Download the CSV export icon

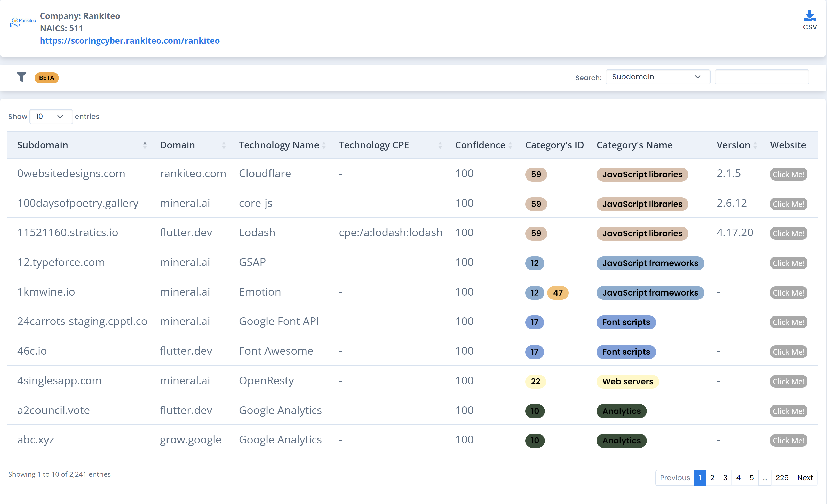click(809, 16)
